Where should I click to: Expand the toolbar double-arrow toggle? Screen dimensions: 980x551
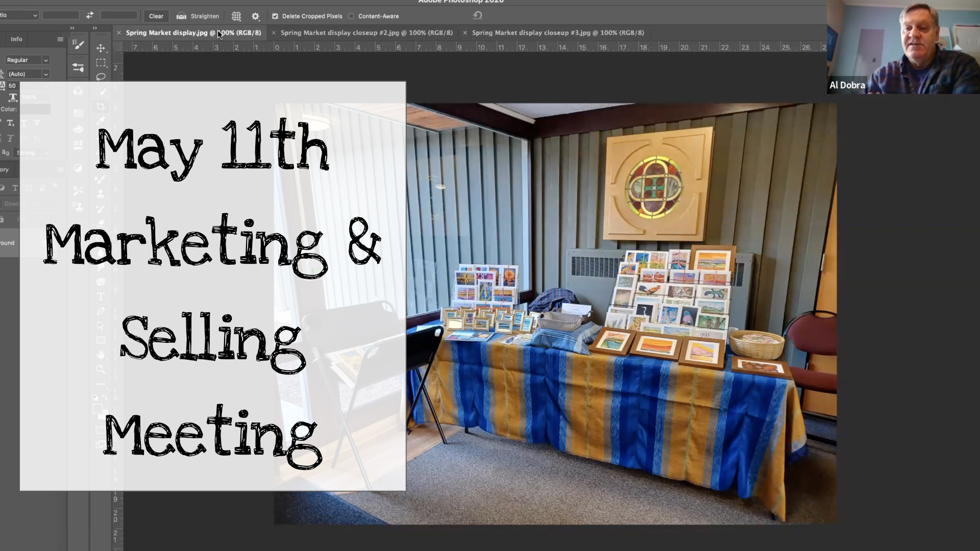(x=95, y=28)
